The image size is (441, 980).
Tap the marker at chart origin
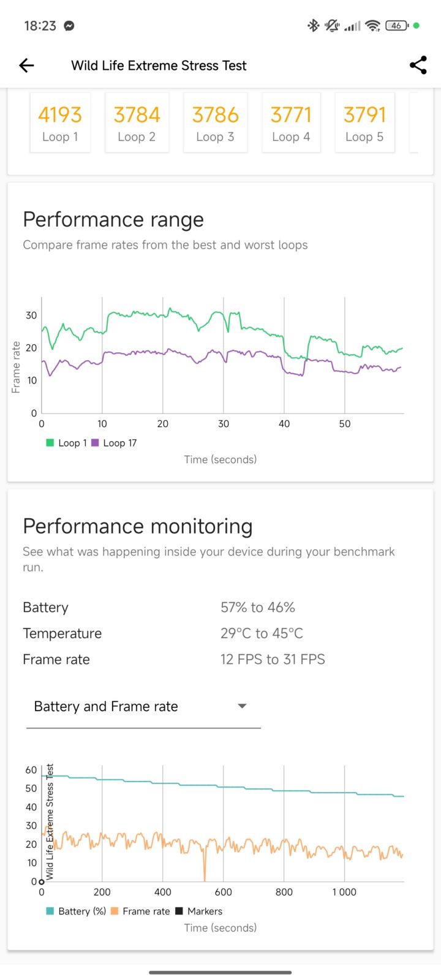pos(42,882)
